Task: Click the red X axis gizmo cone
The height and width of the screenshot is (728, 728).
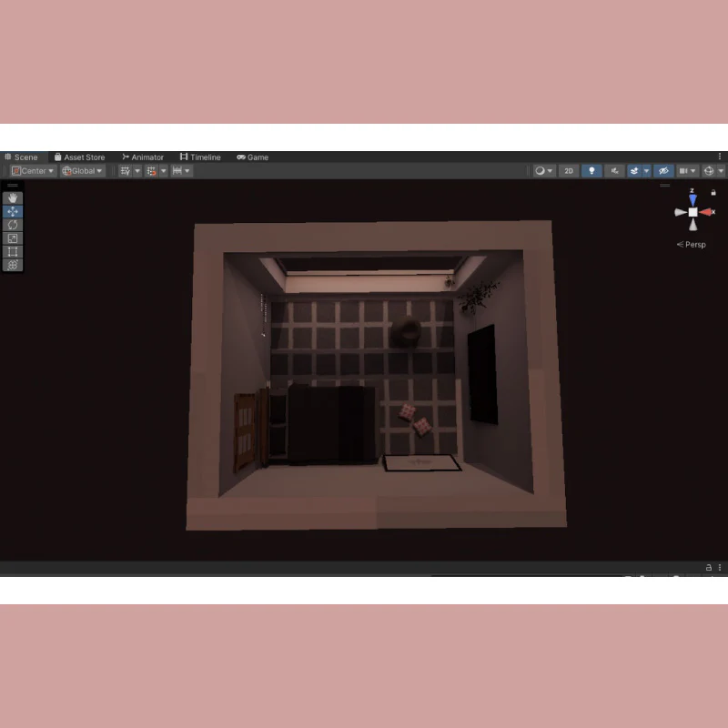Action: [706, 212]
